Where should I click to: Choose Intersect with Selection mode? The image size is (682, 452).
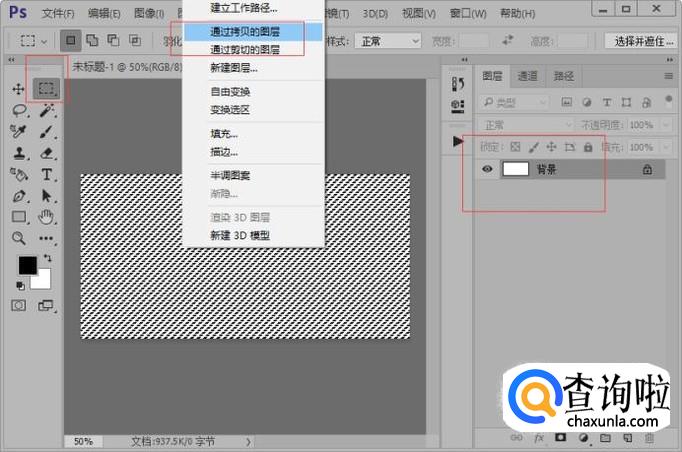[135, 40]
